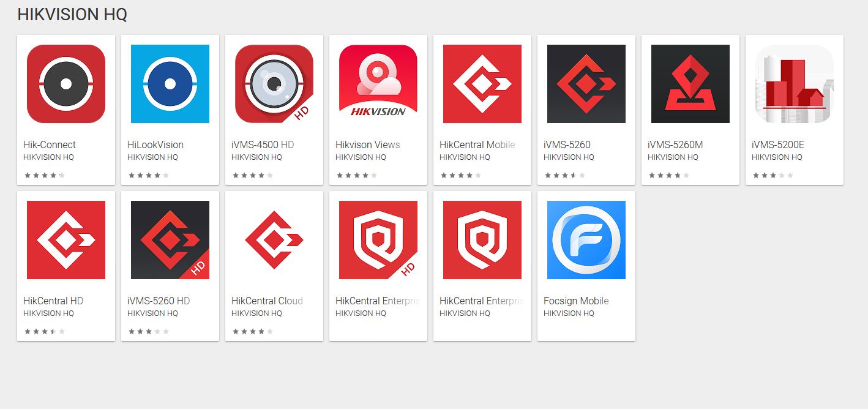The width and height of the screenshot is (868, 409).
Task: Open the Focsign Mobile blue icon
Action: pyautogui.click(x=586, y=240)
